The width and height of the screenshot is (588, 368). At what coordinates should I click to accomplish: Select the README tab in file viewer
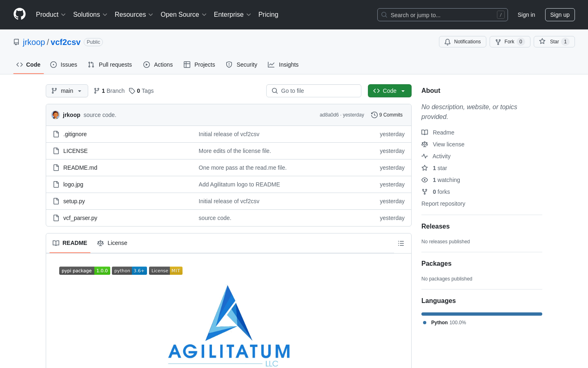pyautogui.click(x=70, y=243)
